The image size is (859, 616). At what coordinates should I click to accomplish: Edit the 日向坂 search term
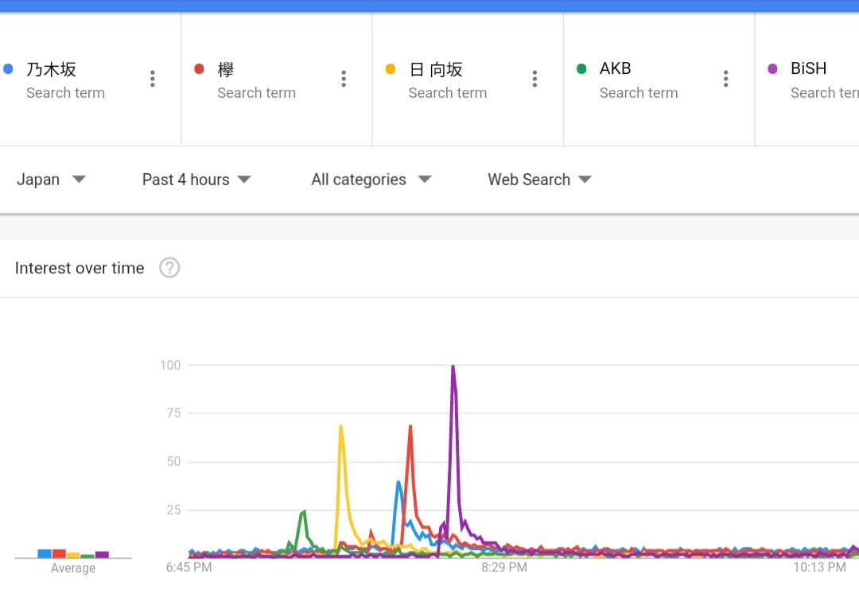[435, 70]
